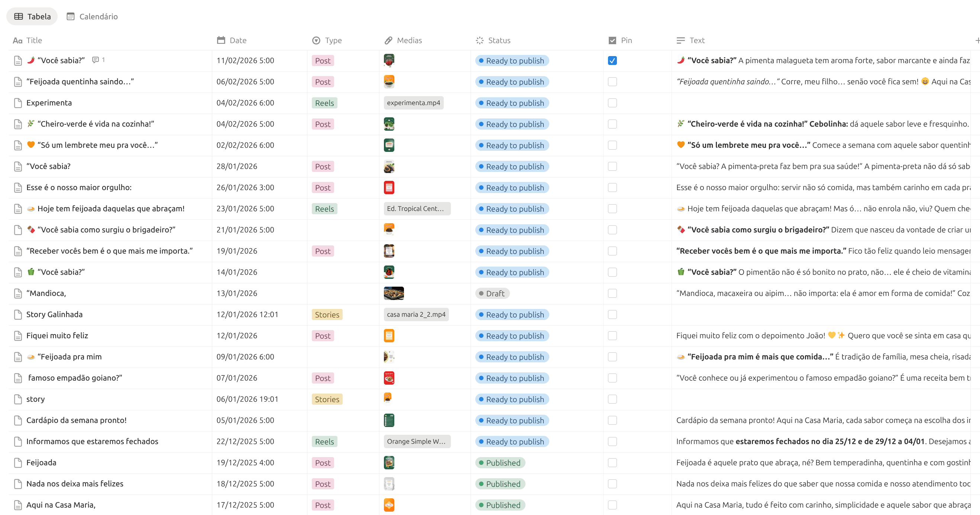980x515 pixels.
Task: Select the Tabela view tab
Action: click(x=32, y=16)
